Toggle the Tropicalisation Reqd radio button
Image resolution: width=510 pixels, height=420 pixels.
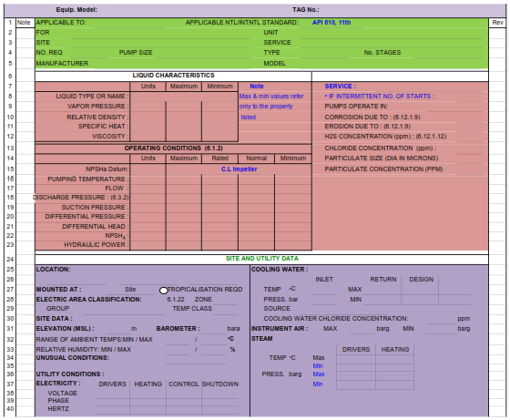[x=164, y=291]
